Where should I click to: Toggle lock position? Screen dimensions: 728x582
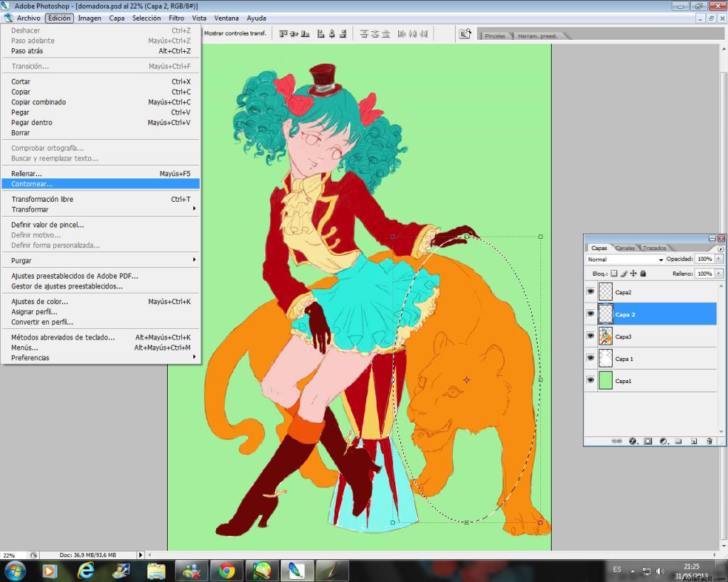(633, 274)
